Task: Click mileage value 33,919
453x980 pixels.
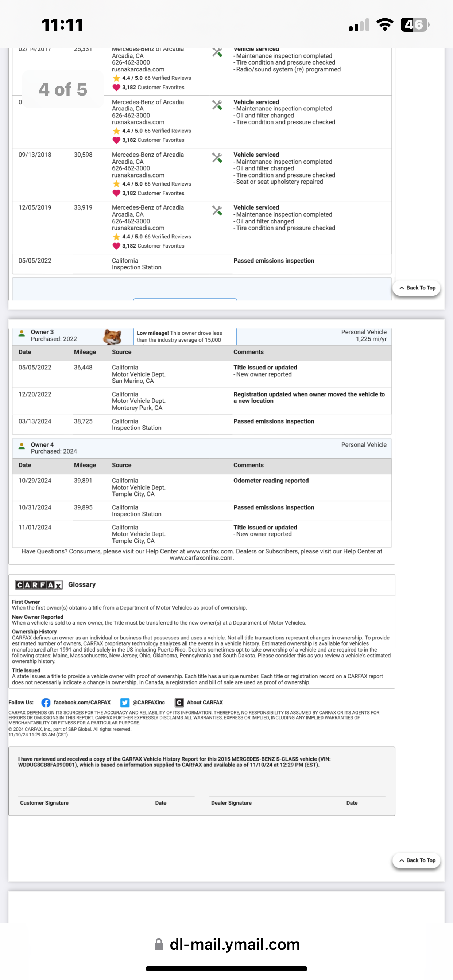Action: pyautogui.click(x=83, y=208)
